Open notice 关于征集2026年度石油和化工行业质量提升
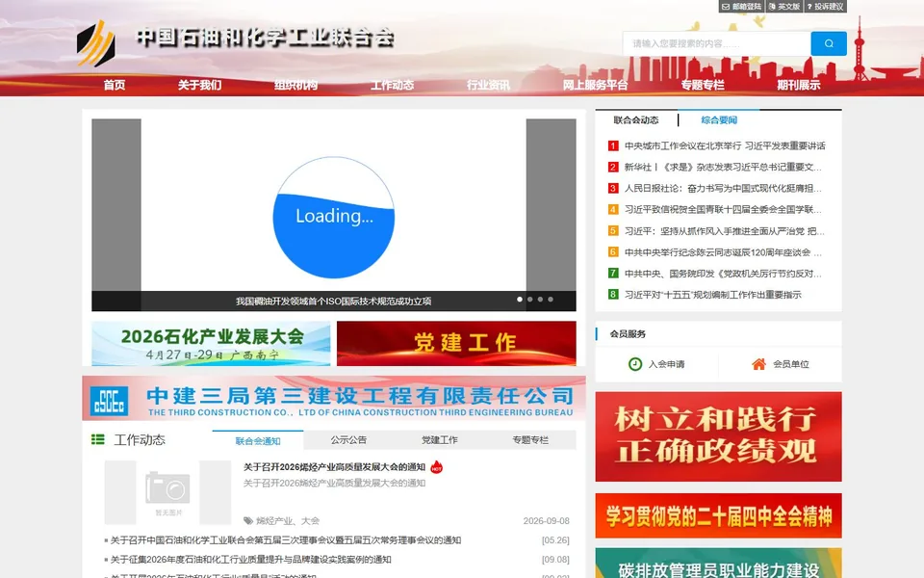 pos(251,559)
